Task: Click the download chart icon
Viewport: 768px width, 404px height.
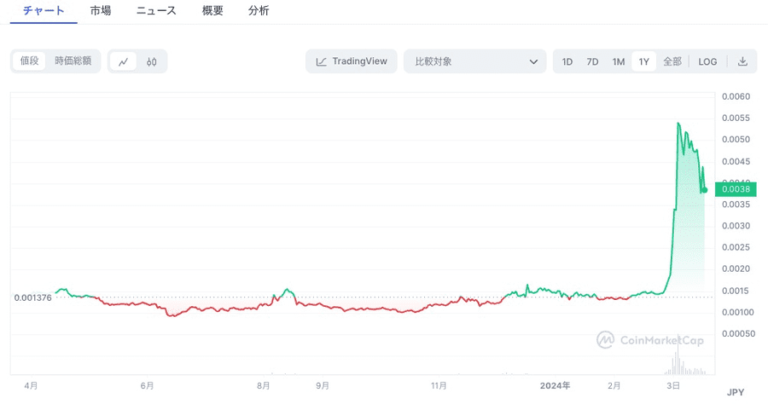Action: [743, 61]
